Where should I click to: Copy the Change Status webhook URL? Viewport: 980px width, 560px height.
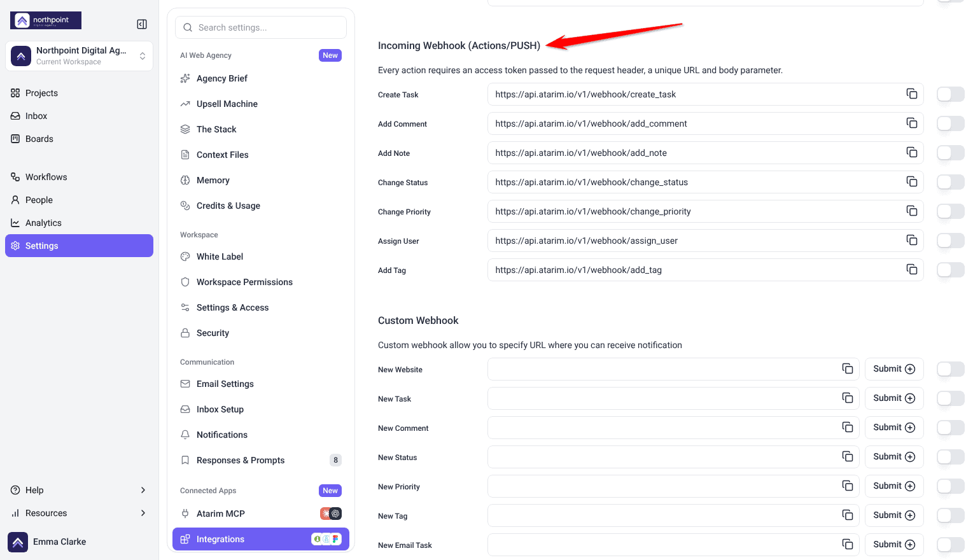pos(912,182)
